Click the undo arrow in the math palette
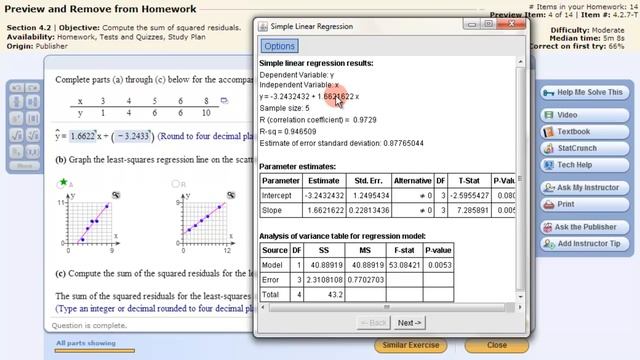The height and width of the screenshot is (360, 640). pyautogui.click(x=17, y=88)
